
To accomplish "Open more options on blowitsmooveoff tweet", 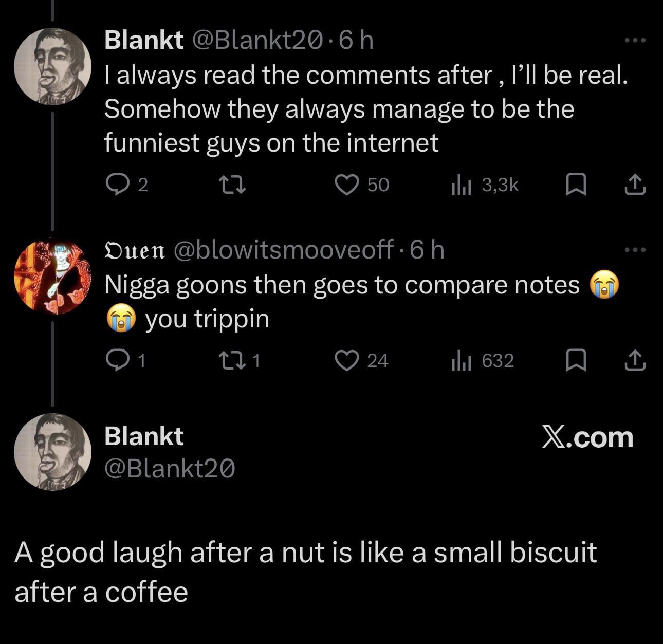I will pos(635,250).
